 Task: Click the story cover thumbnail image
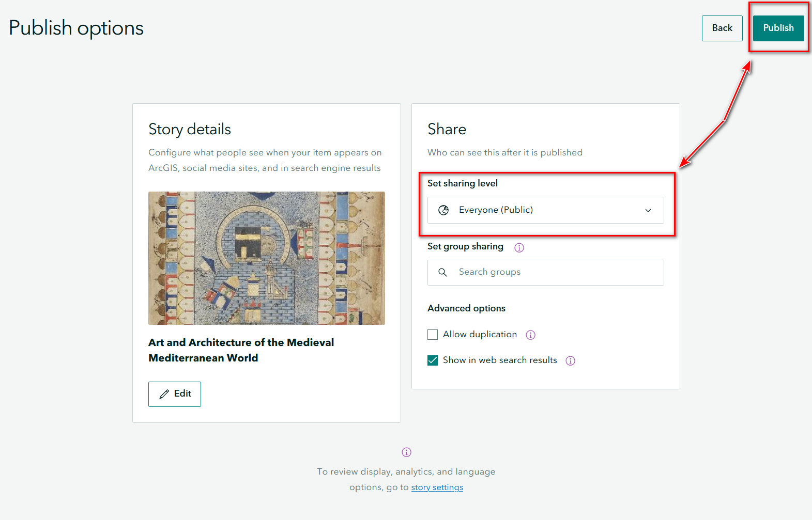(267, 258)
